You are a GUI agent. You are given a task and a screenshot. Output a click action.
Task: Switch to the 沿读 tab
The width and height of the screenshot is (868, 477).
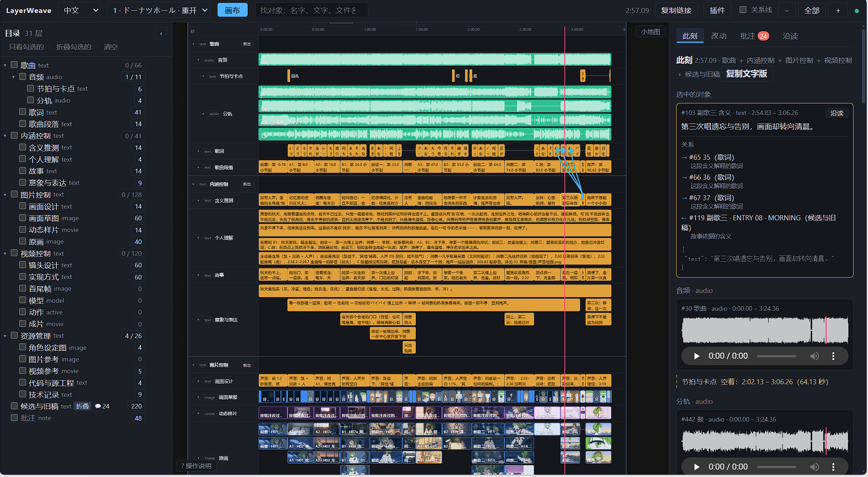point(790,36)
